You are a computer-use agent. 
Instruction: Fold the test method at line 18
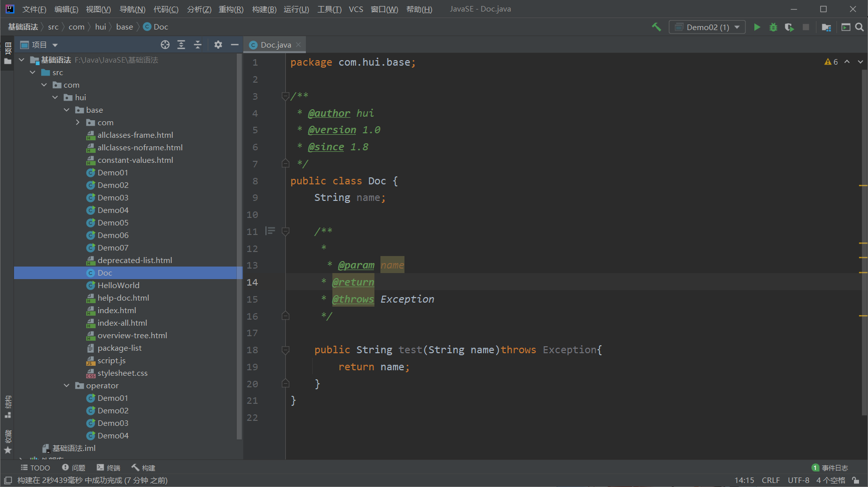point(285,350)
